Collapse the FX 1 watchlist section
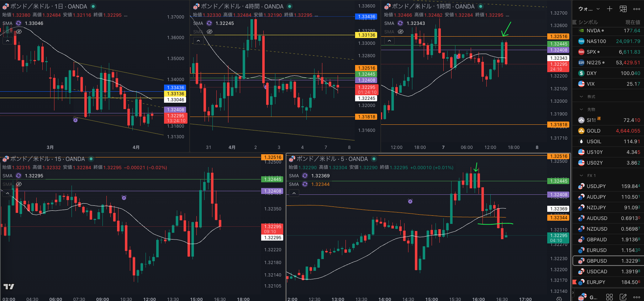644x301 pixels. [581, 176]
